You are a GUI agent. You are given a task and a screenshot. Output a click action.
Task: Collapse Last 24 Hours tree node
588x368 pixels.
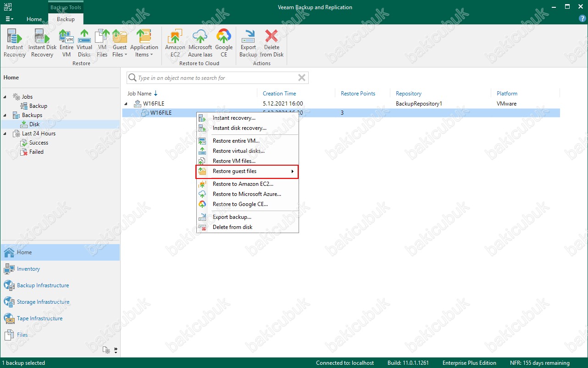5,134
